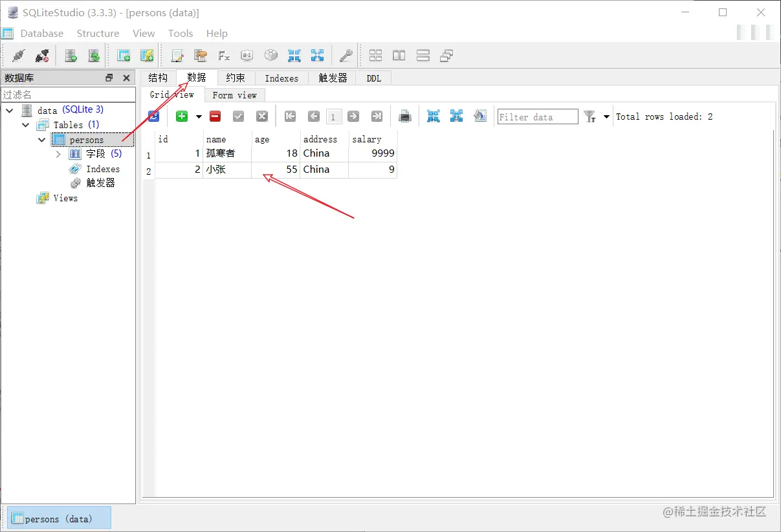Open the insert row options dropdown arrow

click(x=199, y=117)
